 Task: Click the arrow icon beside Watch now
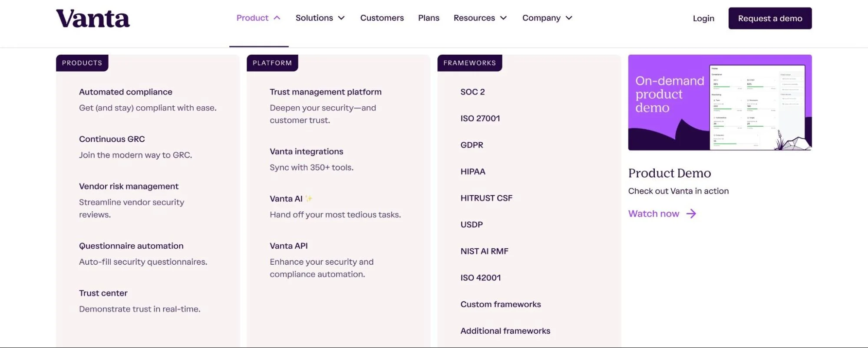pyautogui.click(x=691, y=213)
